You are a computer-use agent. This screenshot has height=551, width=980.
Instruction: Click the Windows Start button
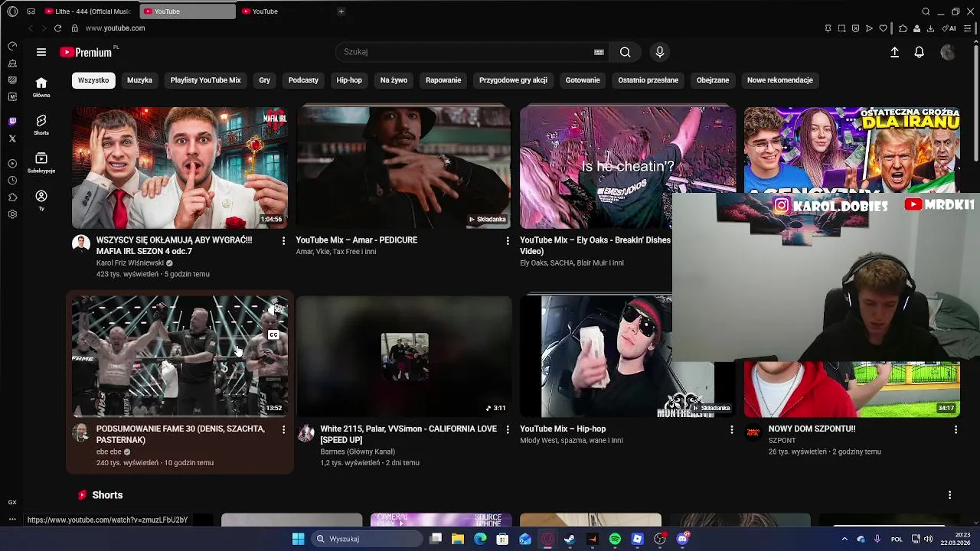pyautogui.click(x=298, y=539)
